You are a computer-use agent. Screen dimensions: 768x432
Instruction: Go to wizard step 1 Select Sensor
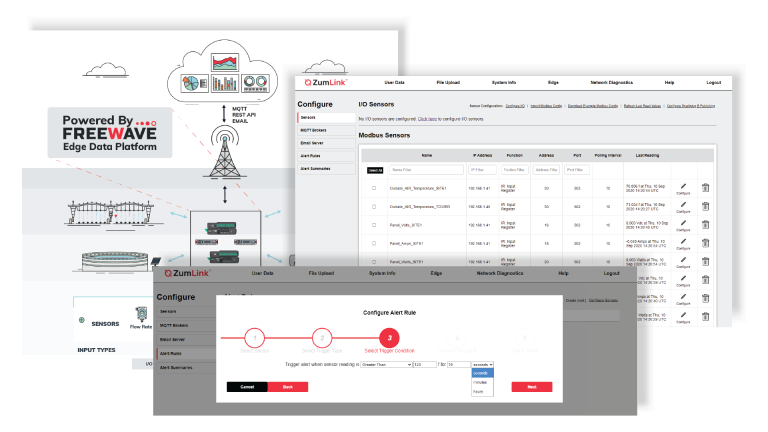254,338
